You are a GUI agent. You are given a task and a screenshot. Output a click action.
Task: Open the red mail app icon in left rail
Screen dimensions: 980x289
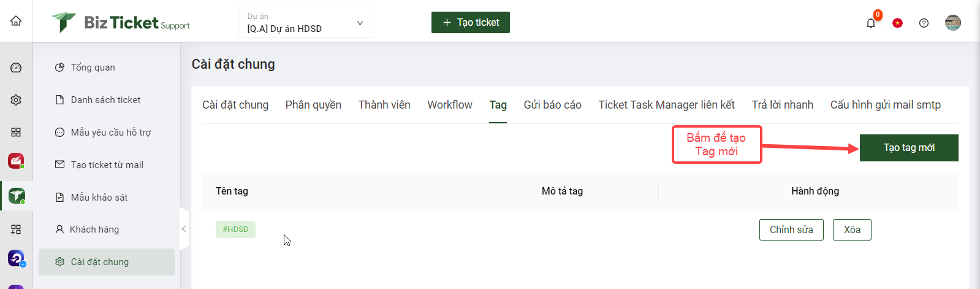16,161
